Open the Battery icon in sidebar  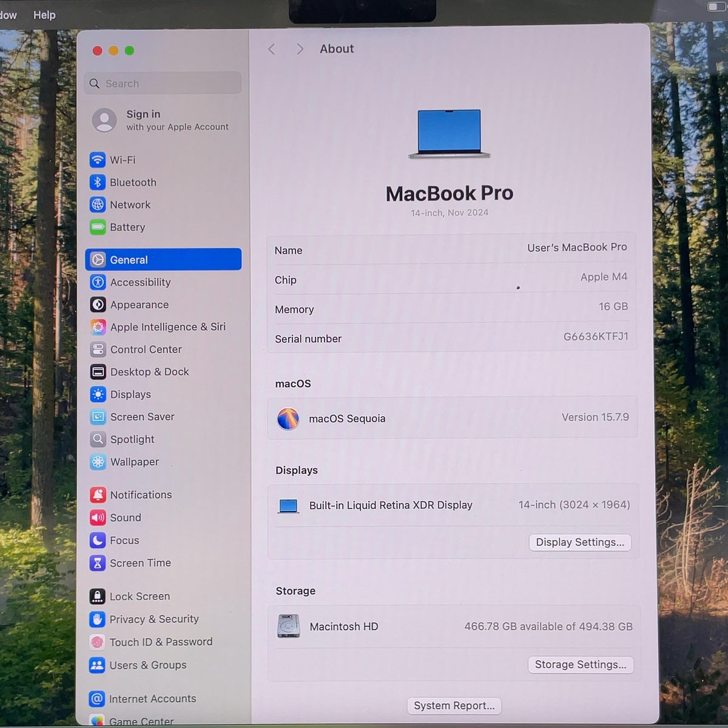(x=98, y=227)
